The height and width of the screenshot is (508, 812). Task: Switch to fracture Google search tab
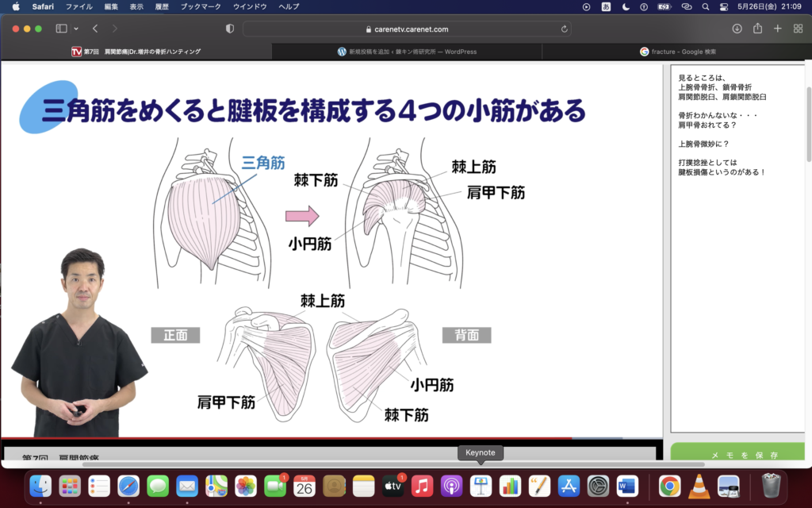click(677, 52)
